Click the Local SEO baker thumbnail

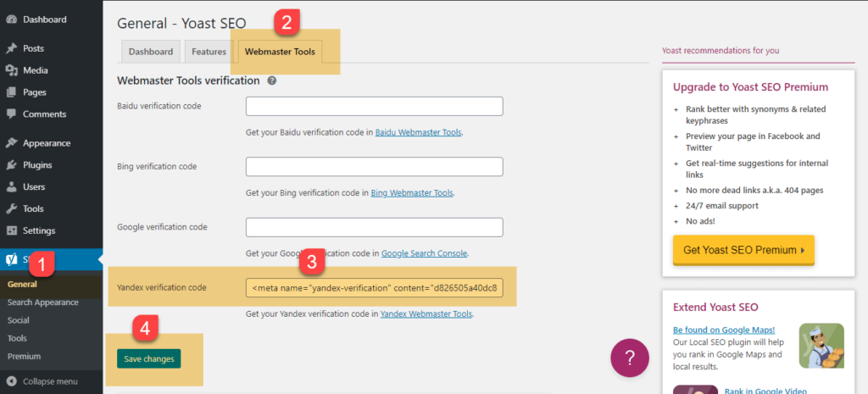pos(821,346)
